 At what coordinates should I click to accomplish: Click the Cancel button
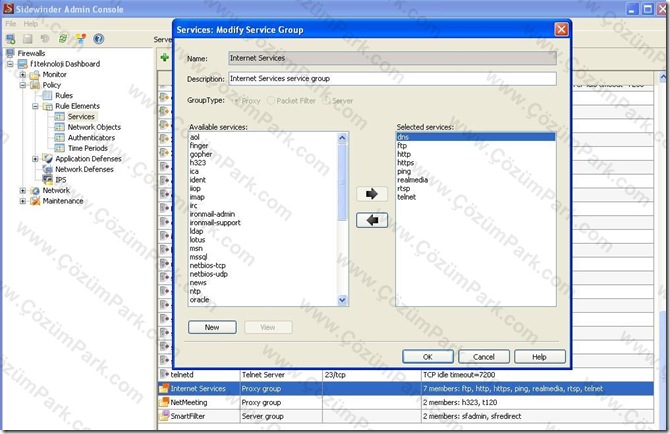(x=484, y=357)
